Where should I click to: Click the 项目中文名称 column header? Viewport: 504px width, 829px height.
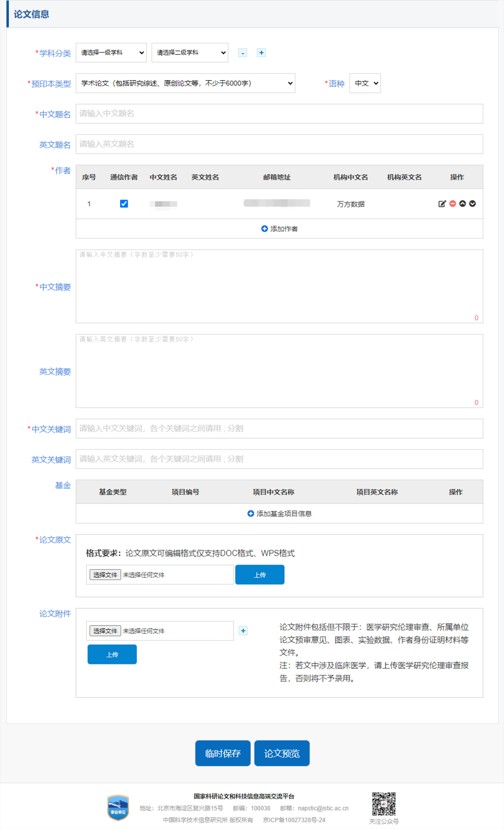tap(273, 492)
